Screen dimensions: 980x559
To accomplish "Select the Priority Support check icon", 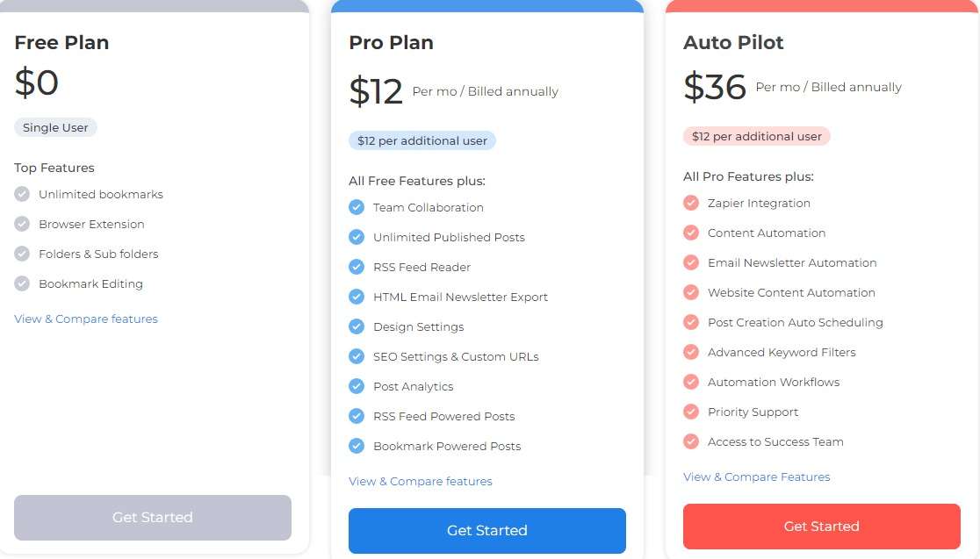I will tap(691, 412).
